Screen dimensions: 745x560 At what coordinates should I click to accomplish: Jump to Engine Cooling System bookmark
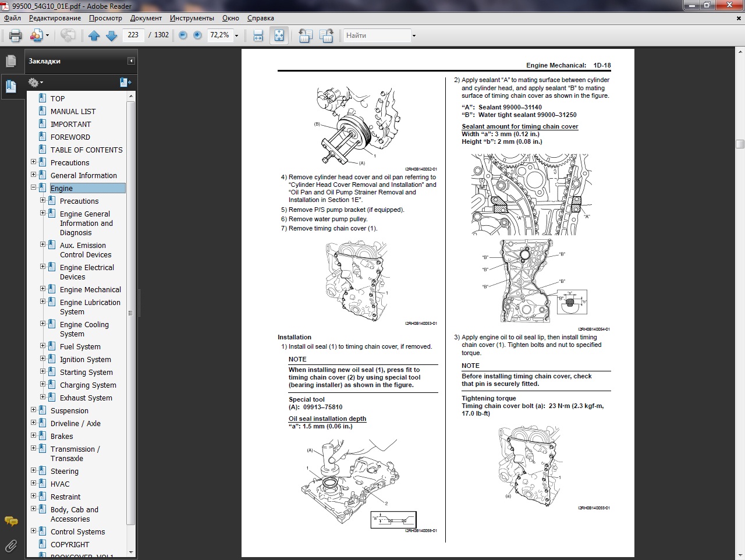click(x=84, y=329)
